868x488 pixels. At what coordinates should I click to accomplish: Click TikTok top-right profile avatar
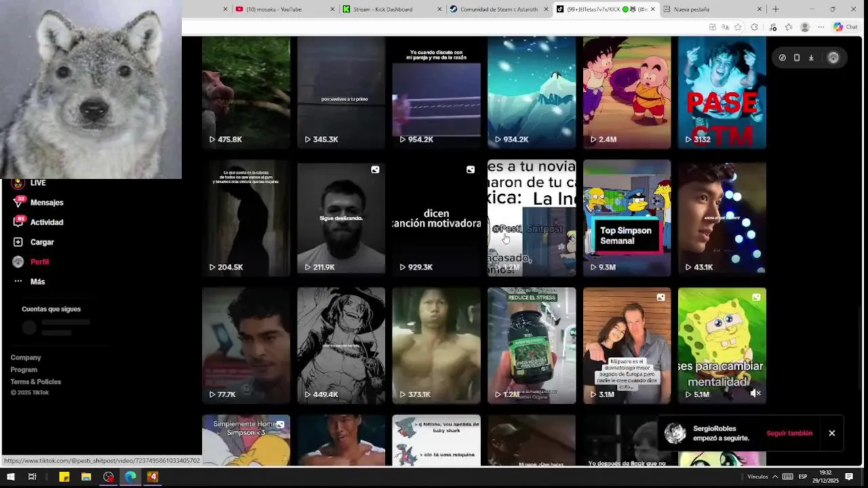point(833,58)
